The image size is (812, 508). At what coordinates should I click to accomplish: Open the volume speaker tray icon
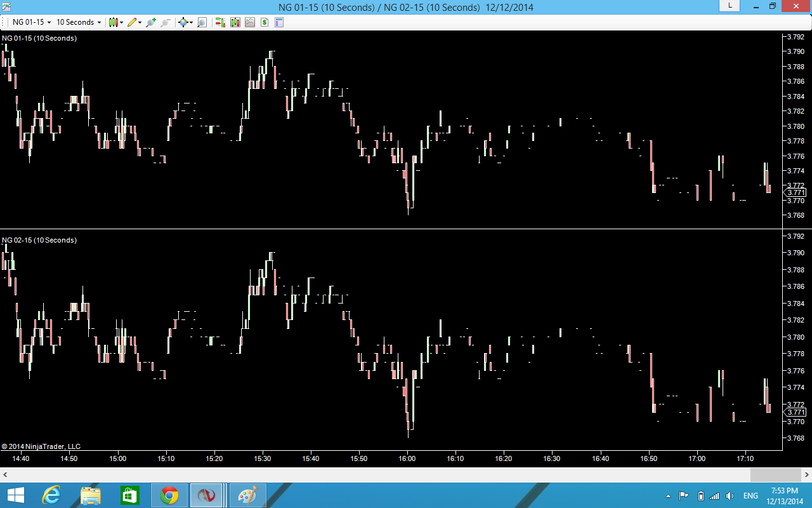(730, 496)
